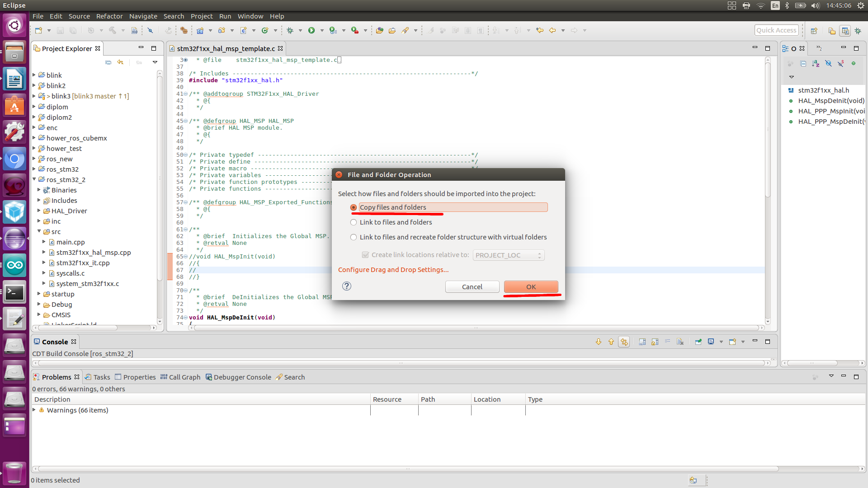Scroll the editor vertical scrollbar down

[x=769, y=322]
